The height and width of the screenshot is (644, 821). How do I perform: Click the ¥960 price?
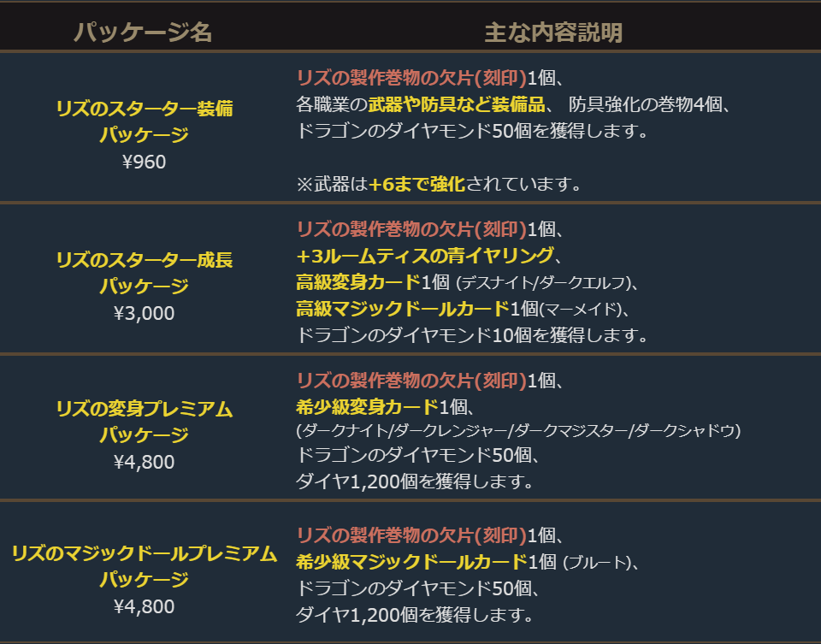(144, 162)
